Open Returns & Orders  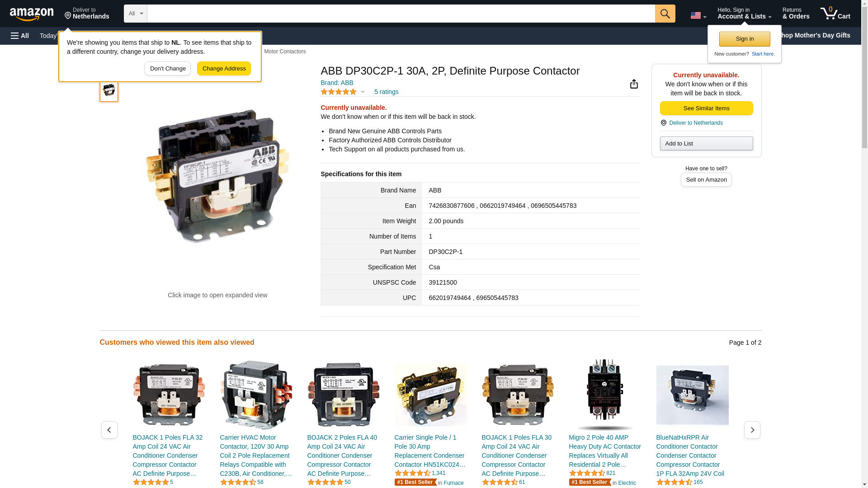point(796,14)
